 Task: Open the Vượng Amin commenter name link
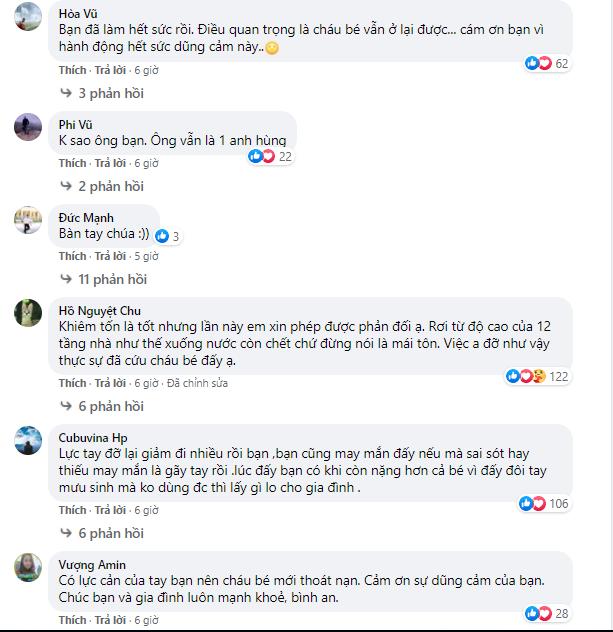click(x=90, y=564)
